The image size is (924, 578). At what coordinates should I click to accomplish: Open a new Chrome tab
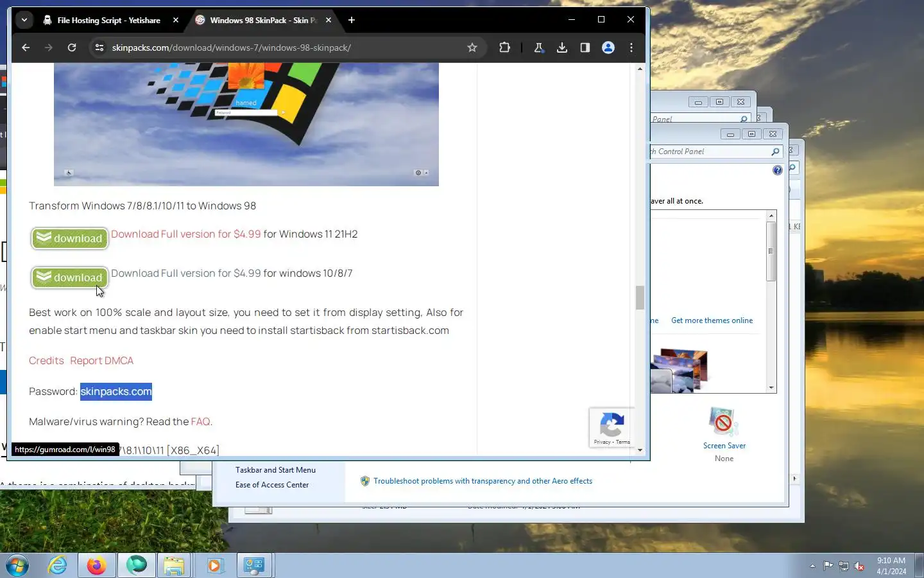tap(352, 20)
